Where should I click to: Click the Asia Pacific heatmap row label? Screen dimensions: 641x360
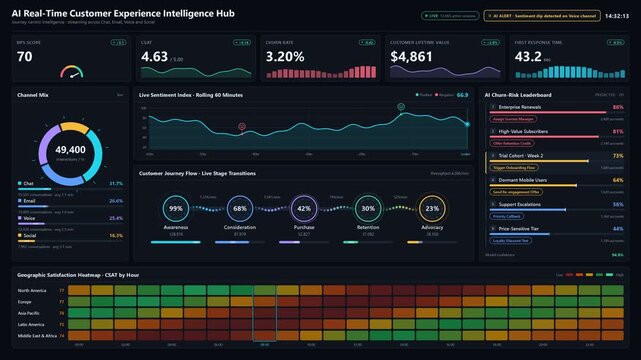click(29, 313)
